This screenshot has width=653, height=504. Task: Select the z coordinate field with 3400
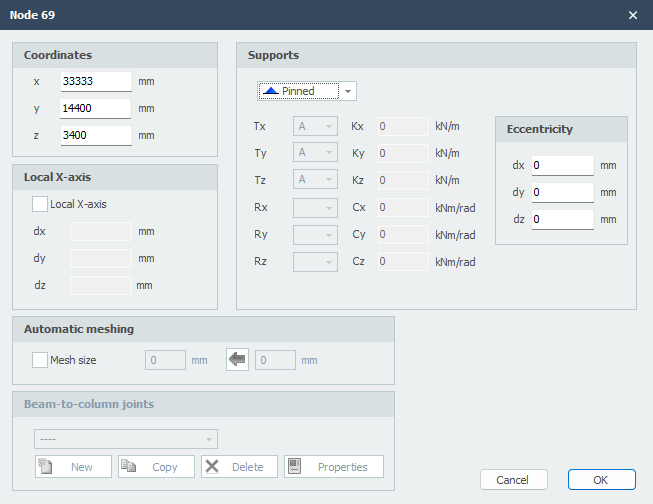pos(96,135)
